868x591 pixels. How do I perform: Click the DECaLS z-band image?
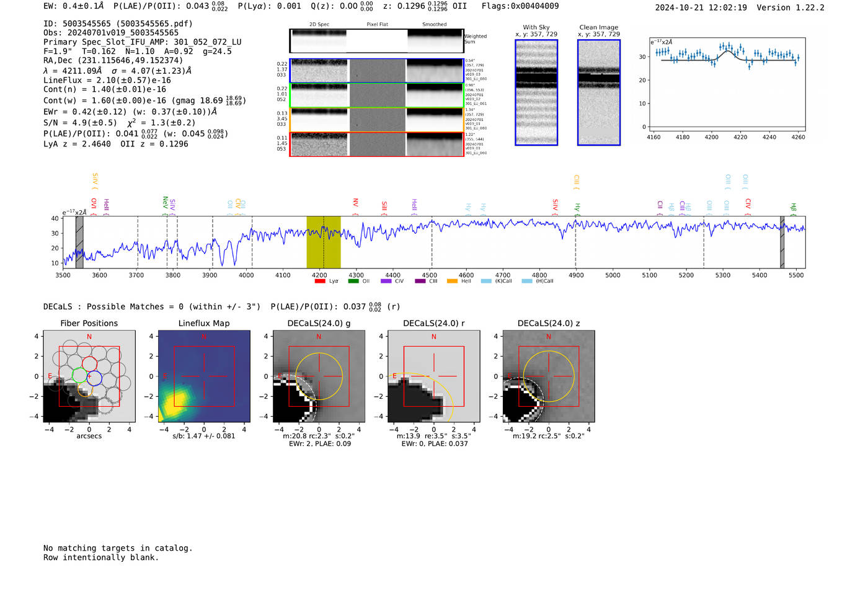[x=549, y=376]
